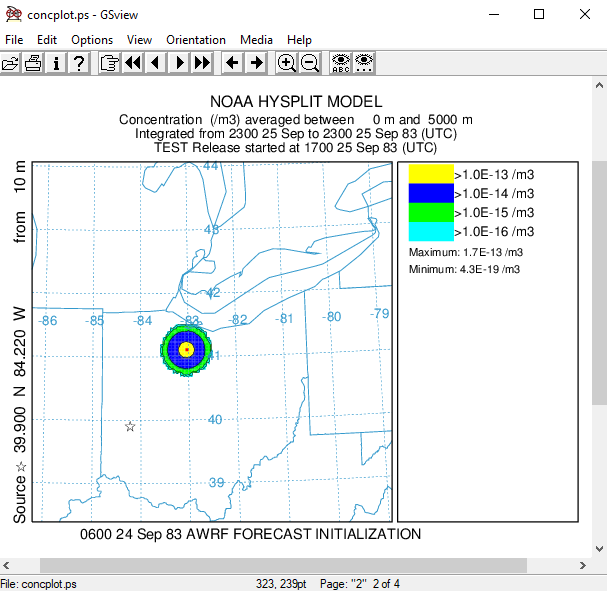This screenshot has width=607, height=591.
Task: Open a file with the folder icon
Action: point(10,63)
